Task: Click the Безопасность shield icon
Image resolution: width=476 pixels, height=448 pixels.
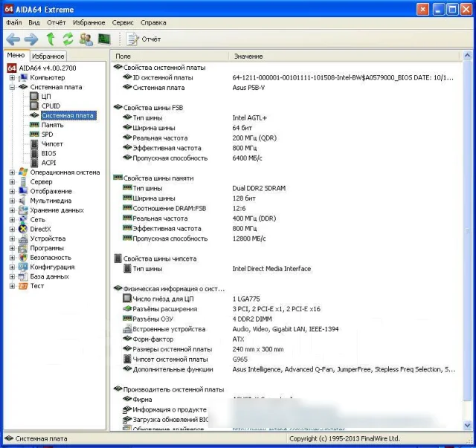Action: click(x=23, y=258)
